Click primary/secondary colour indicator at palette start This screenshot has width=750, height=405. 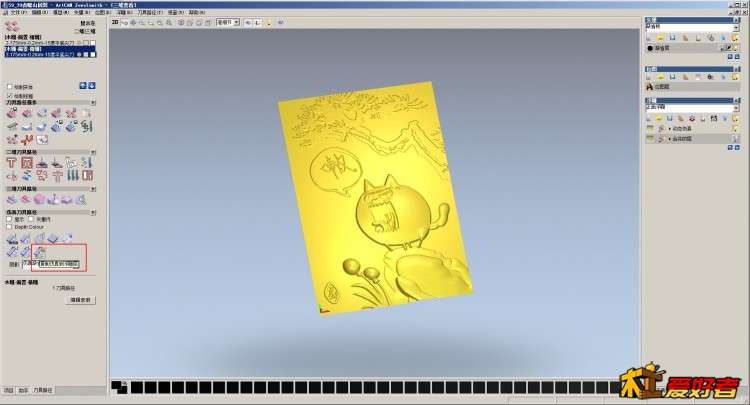click(x=120, y=386)
